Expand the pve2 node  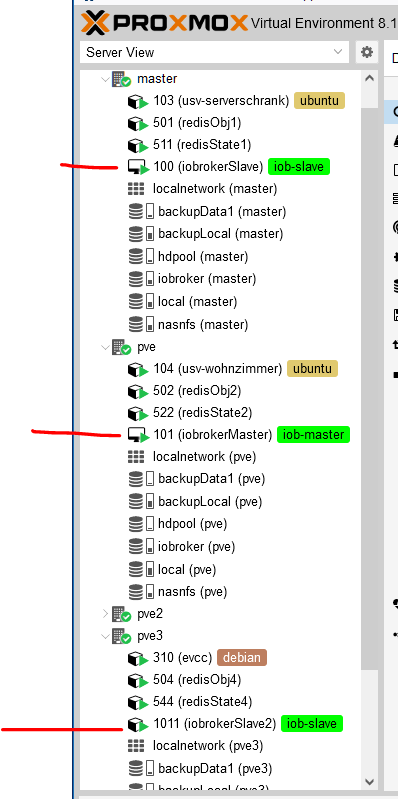[105, 614]
